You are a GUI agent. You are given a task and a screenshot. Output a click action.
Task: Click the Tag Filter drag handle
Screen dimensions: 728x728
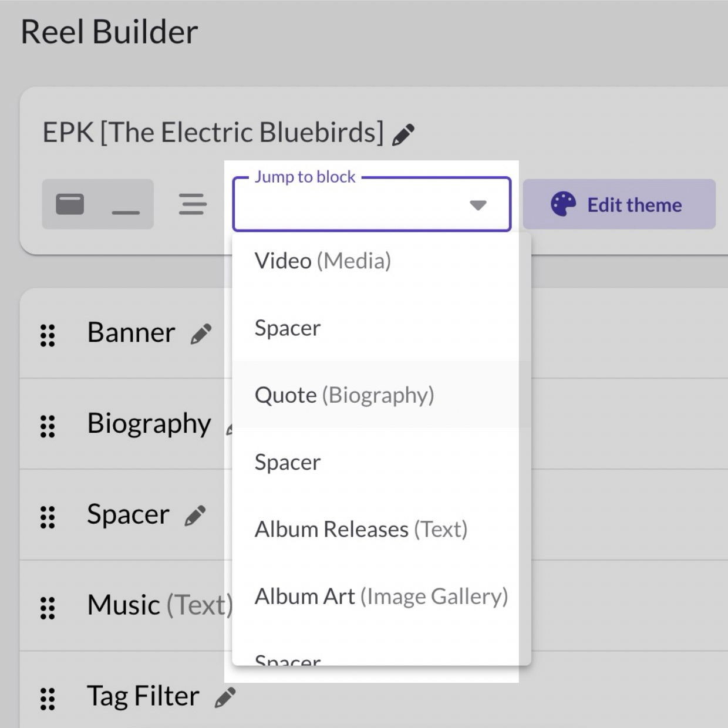pyautogui.click(x=48, y=699)
